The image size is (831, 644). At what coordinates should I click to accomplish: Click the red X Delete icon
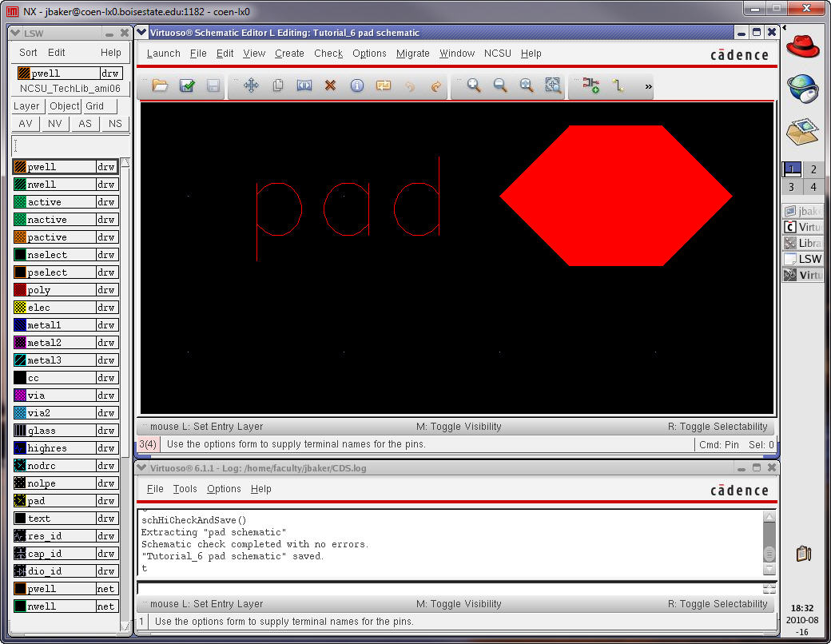point(330,85)
